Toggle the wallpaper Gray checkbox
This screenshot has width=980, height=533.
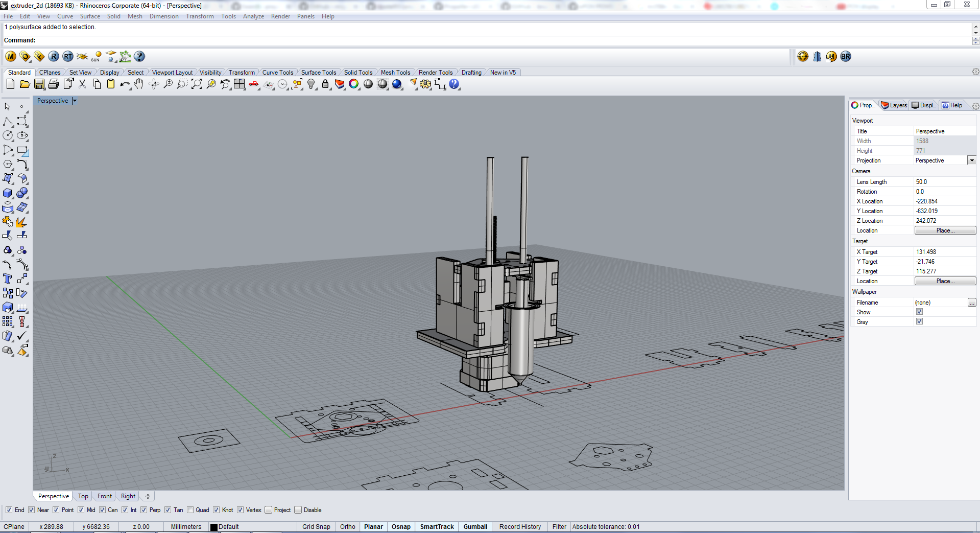pyautogui.click(x=919, y=321)
